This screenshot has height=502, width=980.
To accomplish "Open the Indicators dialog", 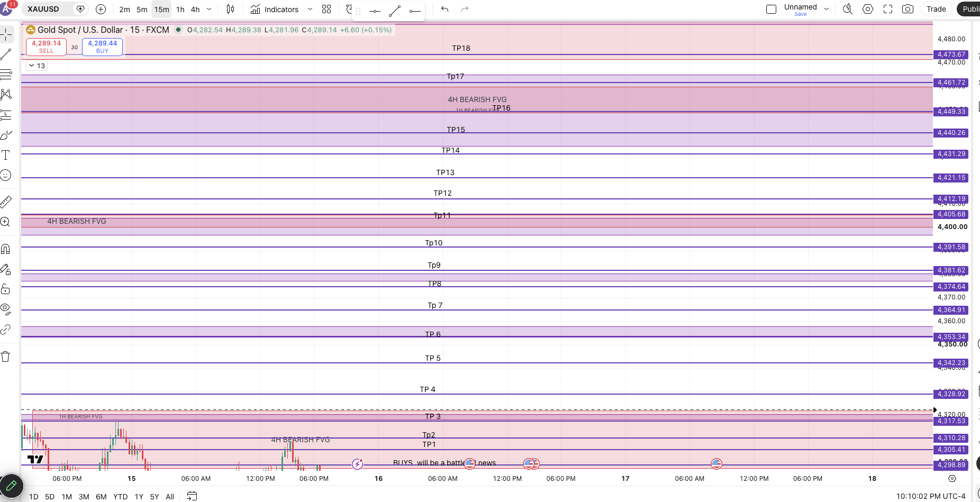I will click(x=275, y=10).
